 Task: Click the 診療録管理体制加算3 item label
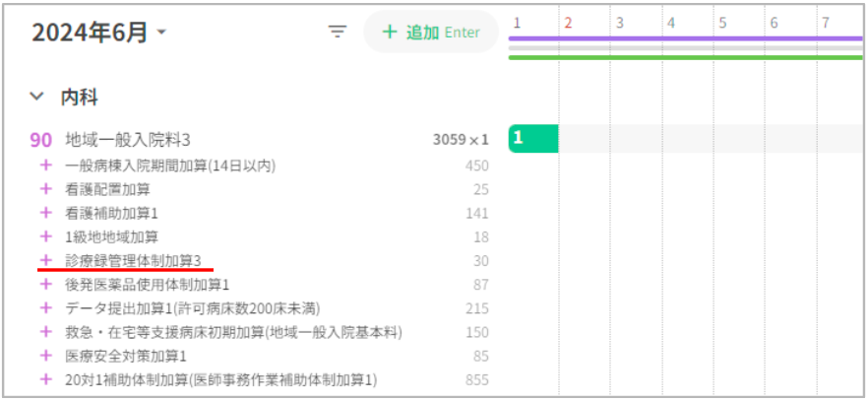click(133, 260)
